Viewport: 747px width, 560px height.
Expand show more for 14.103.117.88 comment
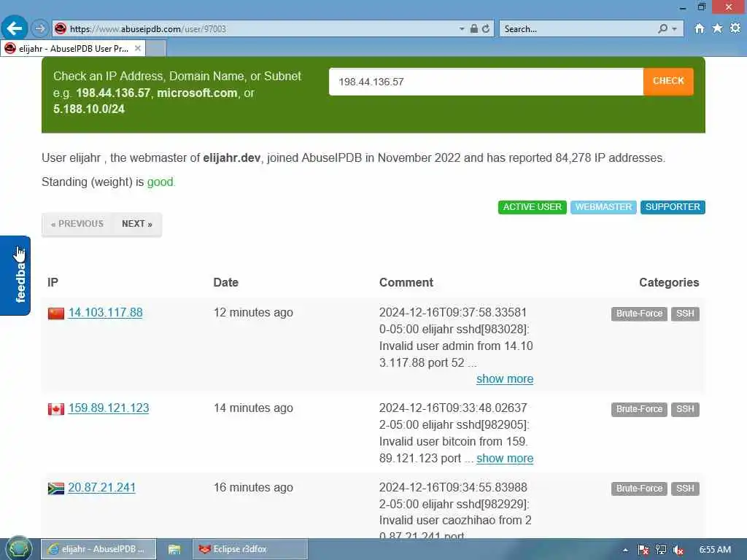(x=505, y=379)
